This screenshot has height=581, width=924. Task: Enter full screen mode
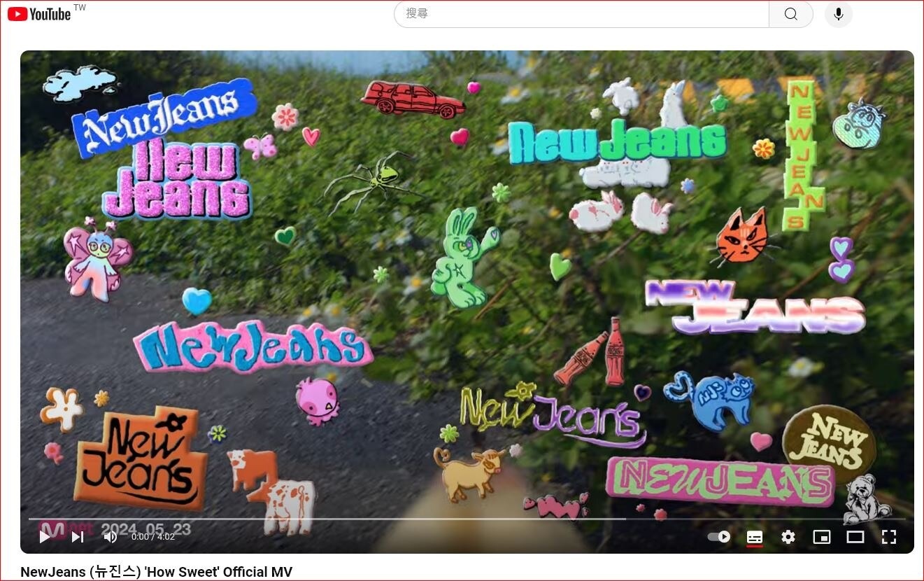pos(889,537)
